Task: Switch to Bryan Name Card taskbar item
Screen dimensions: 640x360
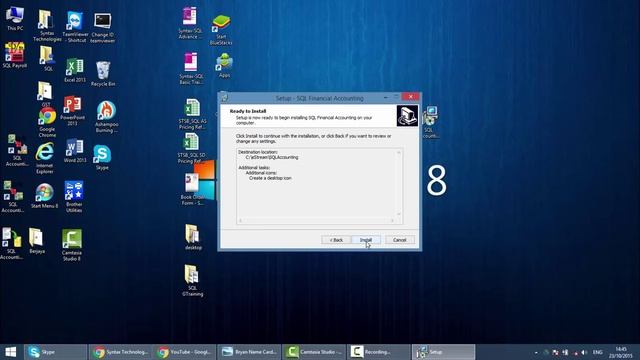Action: (x=249, y=352)
